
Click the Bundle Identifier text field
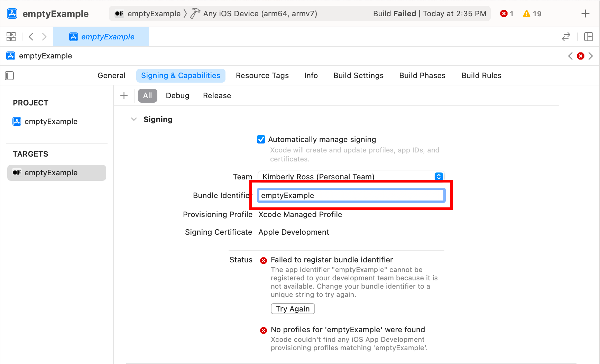[x=351, y=196]
